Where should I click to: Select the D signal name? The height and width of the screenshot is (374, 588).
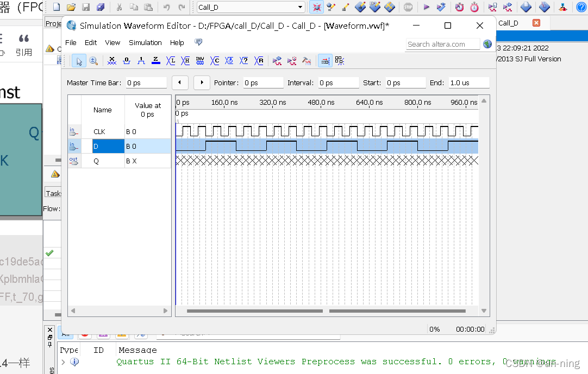tap(108, 146)
